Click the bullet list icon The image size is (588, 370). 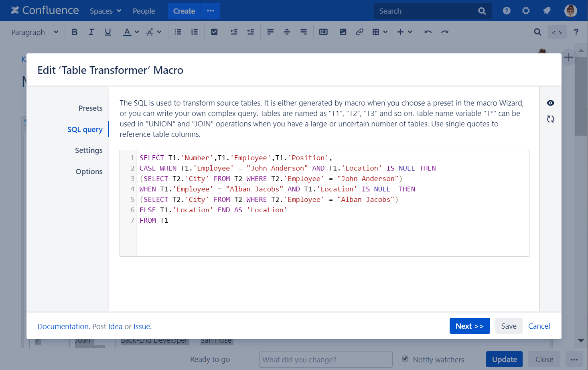(x=178, y=32)
